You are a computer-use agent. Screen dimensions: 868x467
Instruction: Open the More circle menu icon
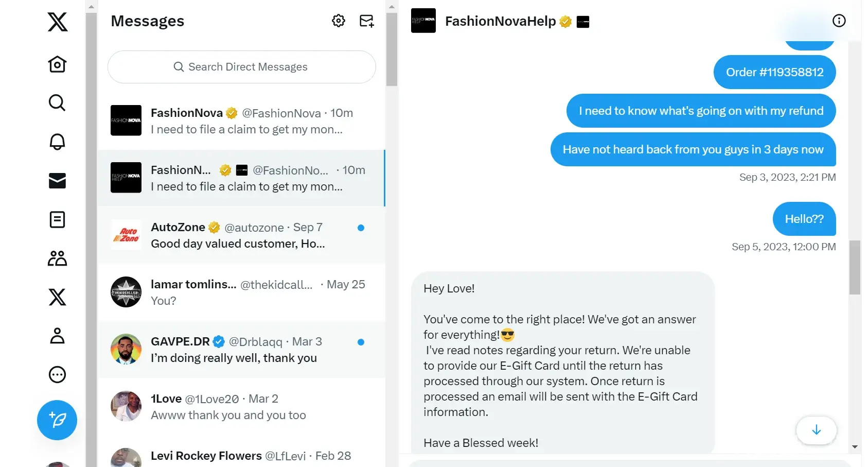pos(57,374)
